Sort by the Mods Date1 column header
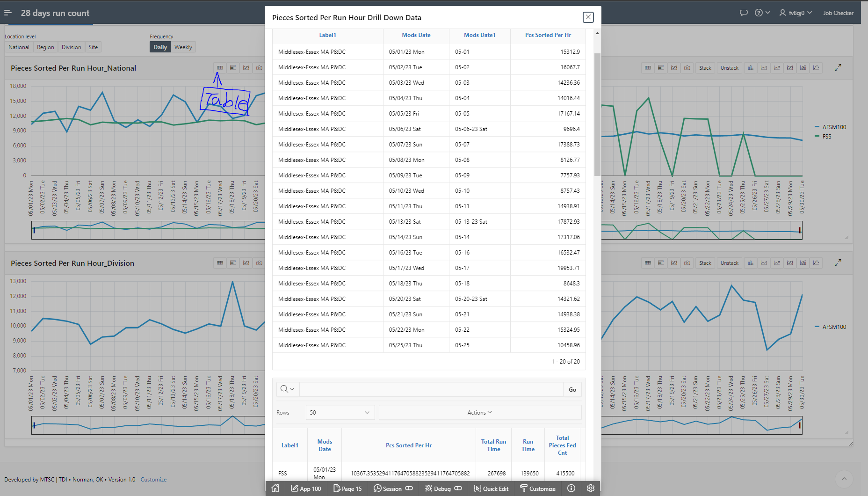Image resolution: width=868 pixels, height=496 pixels. pyautogui.click(x=479, y=35)
